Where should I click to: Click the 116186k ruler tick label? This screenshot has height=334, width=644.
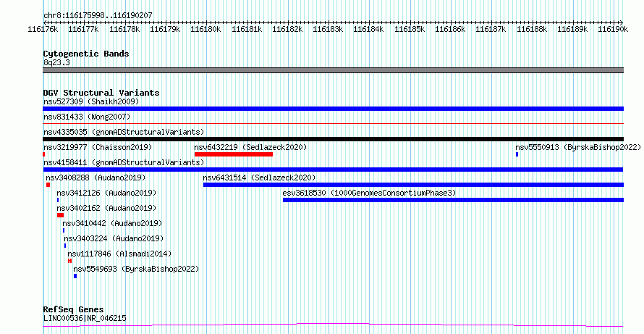tap(451, 29)
